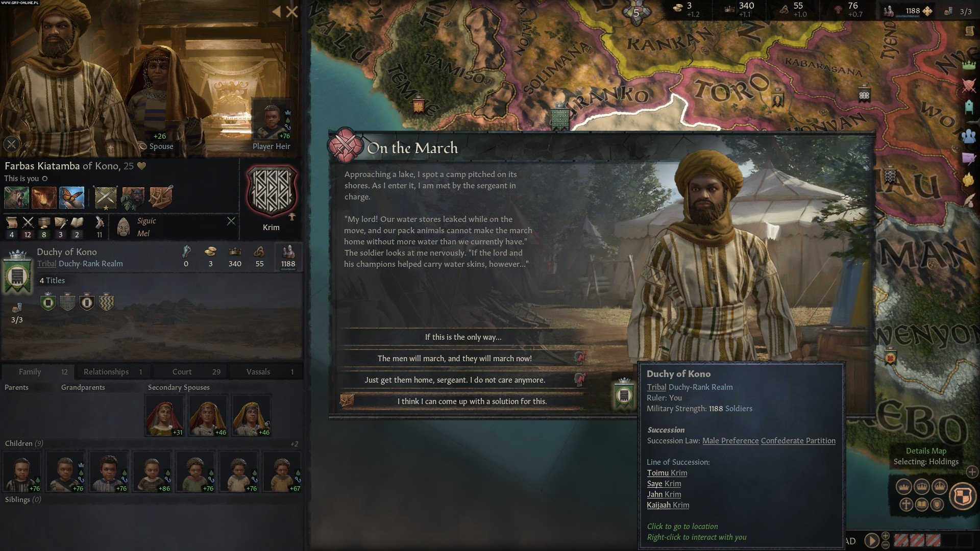
Task: Expand map modes with plus button
Action: pyautogui.click(x=972, y=472)
